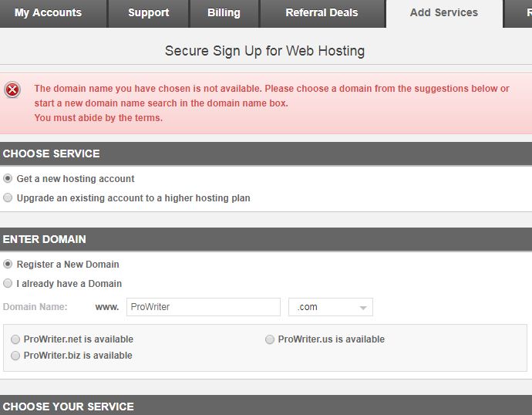Select Get a new hosting account
This screenshot has width=532, height=415.
pyautogui.click(x=8, y=178)
